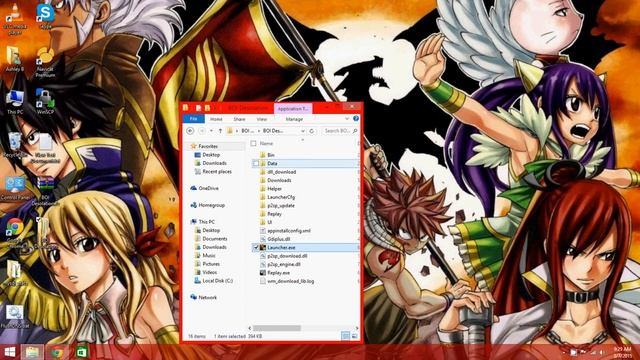Select Network in the navigation pane
The width and height of the screenshot is (640, 360).
pyautogui.click(x=207, y=298)
